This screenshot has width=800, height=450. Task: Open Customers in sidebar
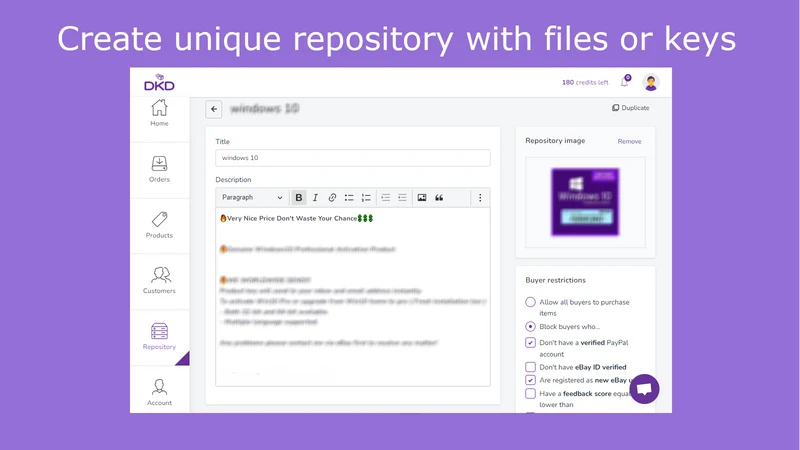[159, 281]
